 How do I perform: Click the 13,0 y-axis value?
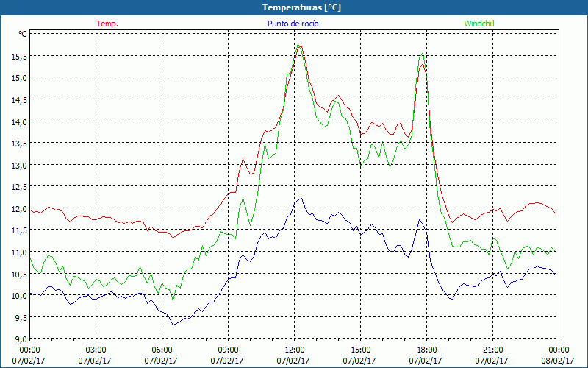(x=20, y=165)
